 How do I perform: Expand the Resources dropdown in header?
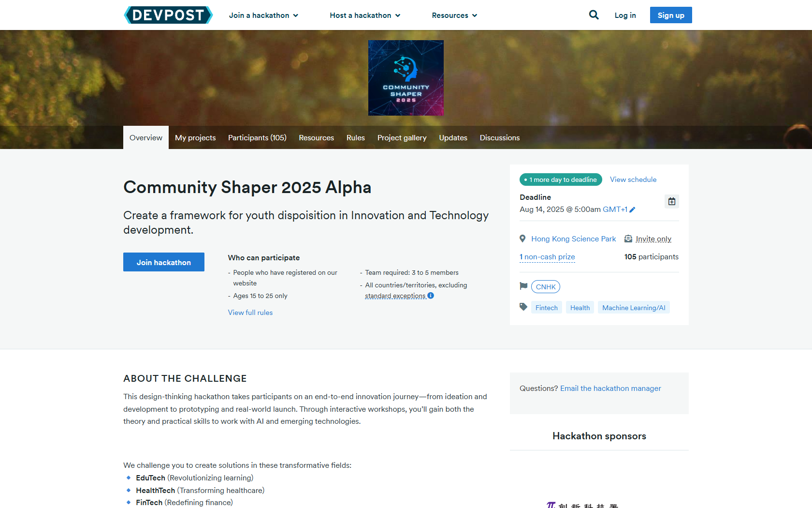tap(454, 15)
